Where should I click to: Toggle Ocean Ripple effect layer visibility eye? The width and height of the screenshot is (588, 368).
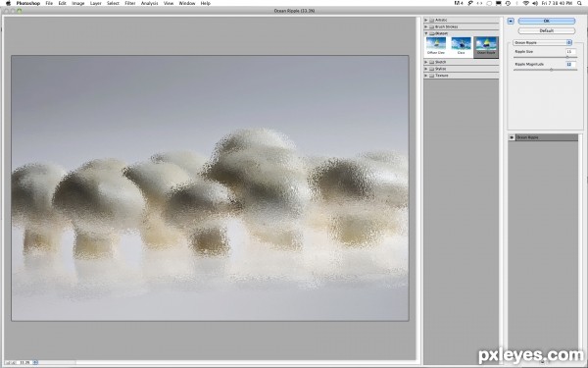[x=512, y=137]
